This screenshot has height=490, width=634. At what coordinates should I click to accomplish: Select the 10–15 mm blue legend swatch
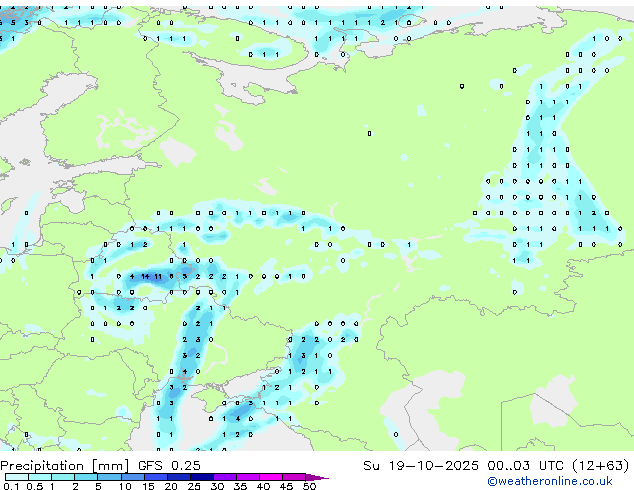click(133, 477)
